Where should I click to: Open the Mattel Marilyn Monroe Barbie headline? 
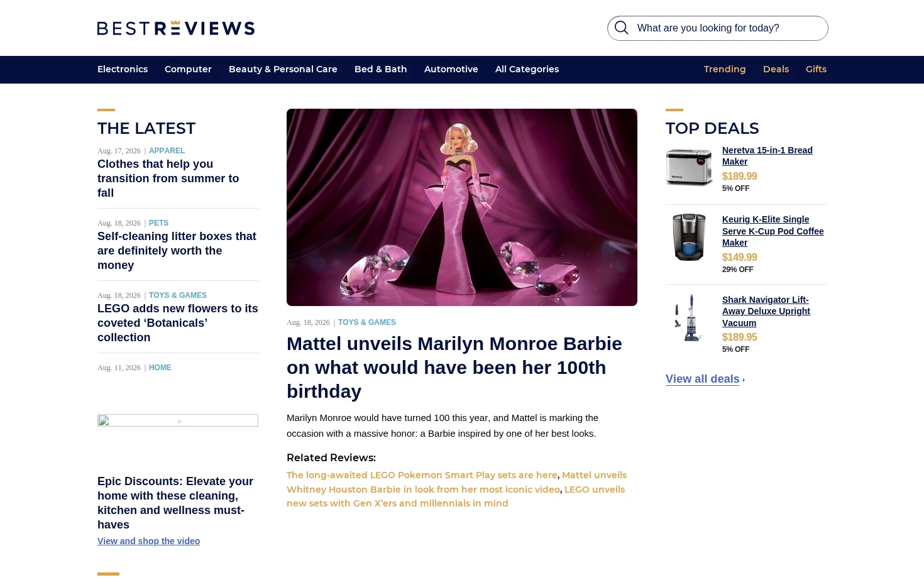coord(454,368)
